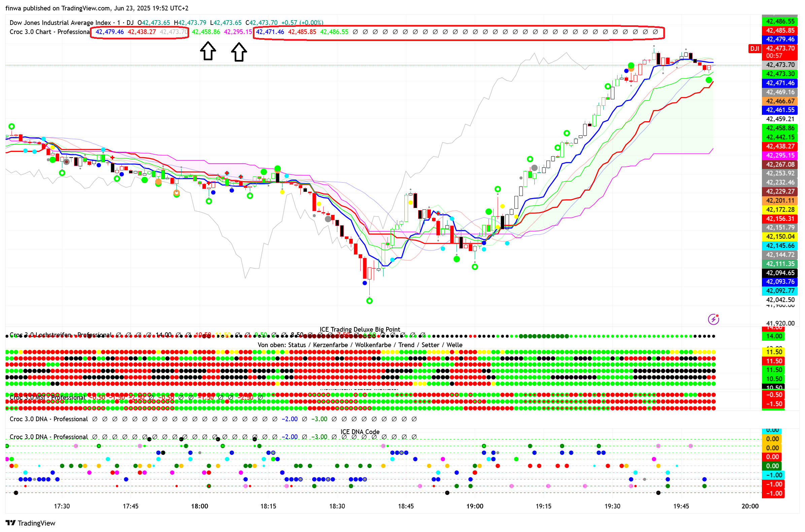Select the Croc 3.0 Chart - Professional legend

[49, 32]
